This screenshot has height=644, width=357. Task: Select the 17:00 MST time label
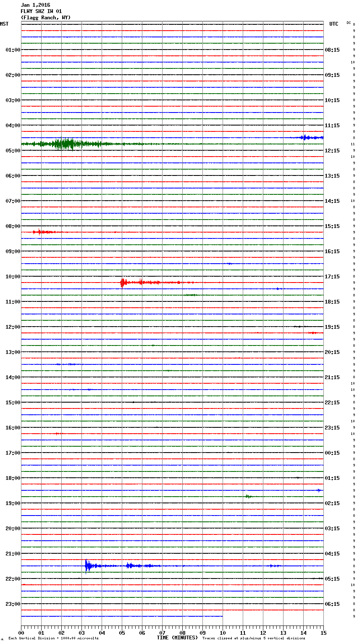(x=13, y=453)
